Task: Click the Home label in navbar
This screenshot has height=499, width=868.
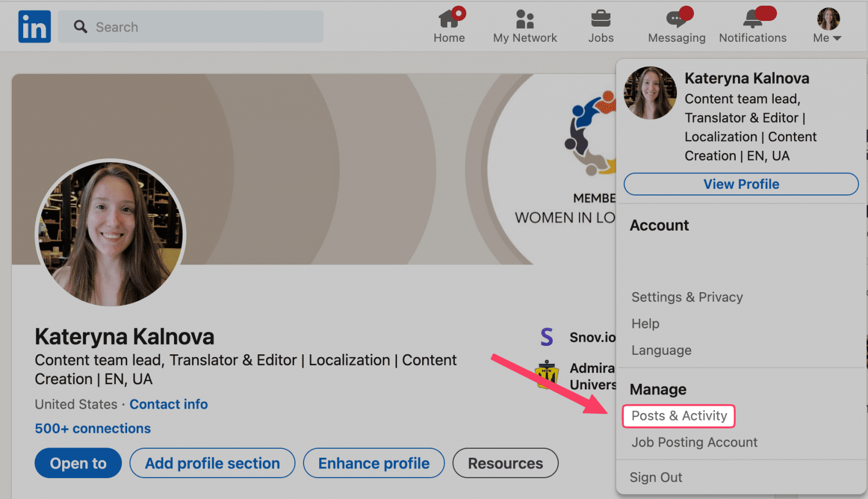Action: (449, 38)
